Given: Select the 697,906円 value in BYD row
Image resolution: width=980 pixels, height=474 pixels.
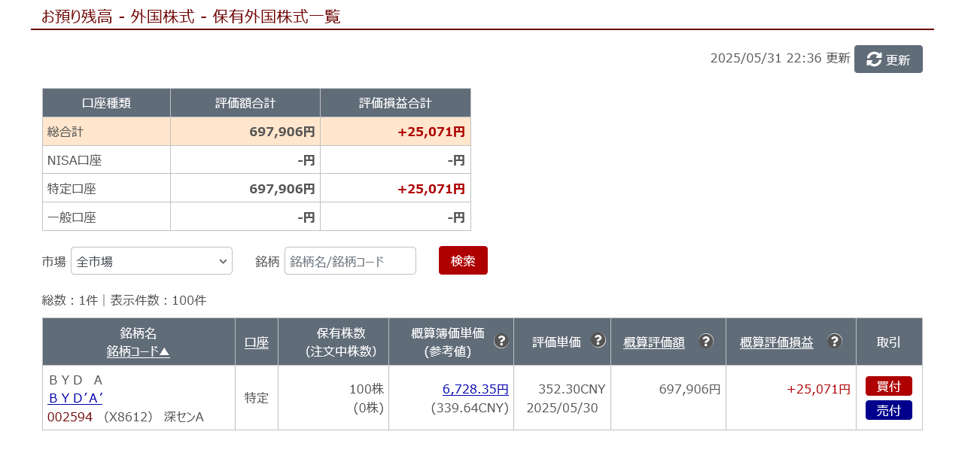Looking at the screenshot, I should click(x=689, y=389).
